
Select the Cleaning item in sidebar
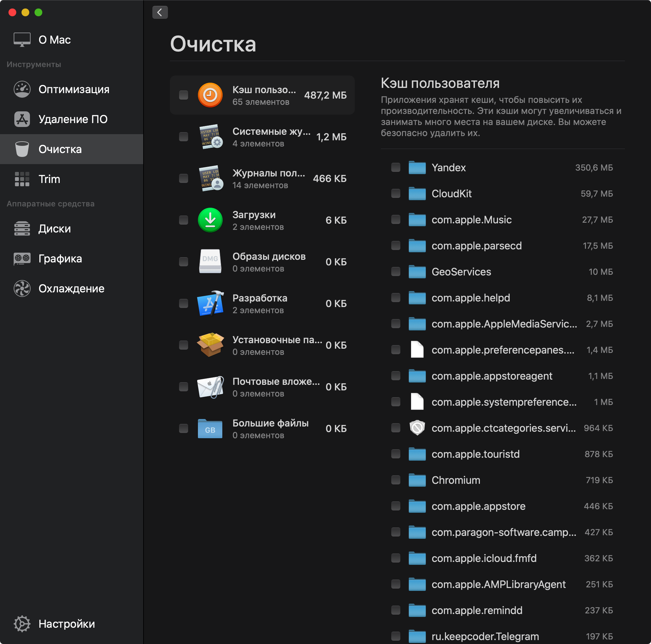pyautogui.click(x=60, y=149)
